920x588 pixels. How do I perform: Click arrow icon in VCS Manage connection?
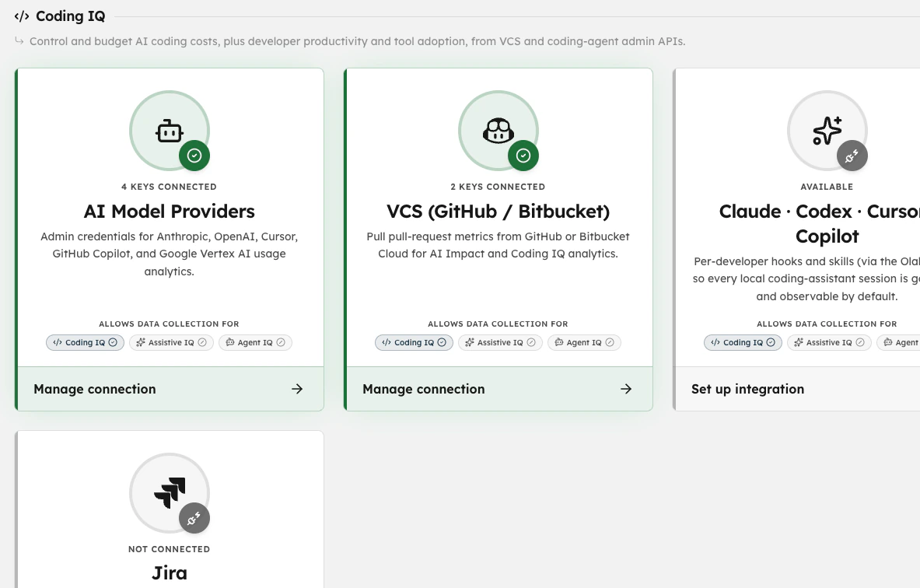[x=626, y=389]
